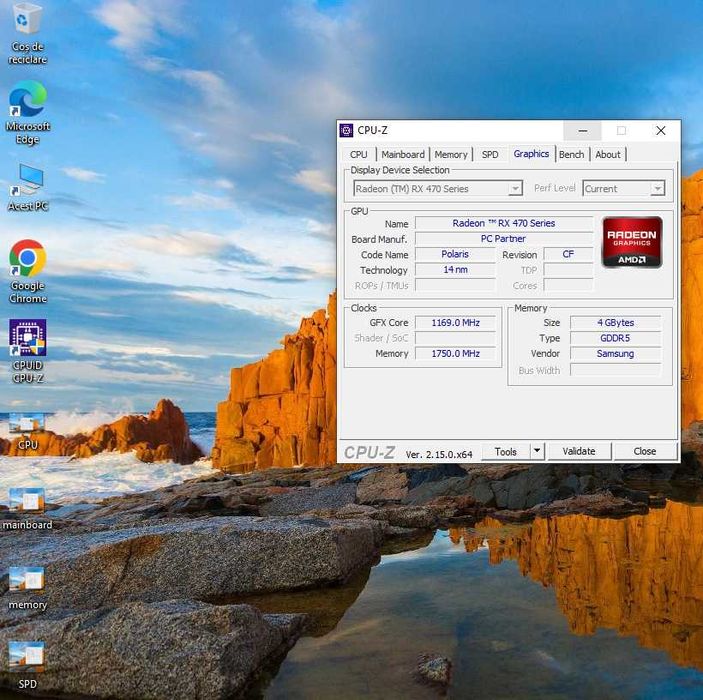Open the SPD tab
The width and height of the screenshot is (703, 700).
[490, 154]
